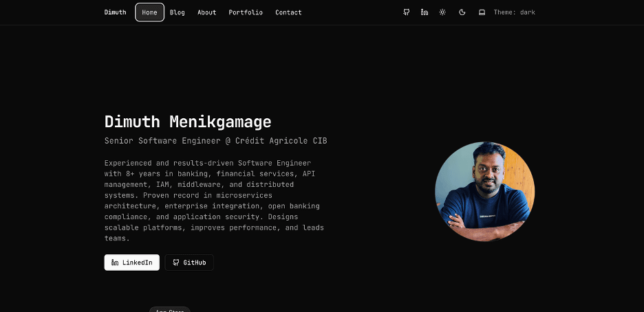Viewport: 644px width, 312px height.
Task: Click the 'LinkedIn' text label in the hero button
Action: coord(138,263)
